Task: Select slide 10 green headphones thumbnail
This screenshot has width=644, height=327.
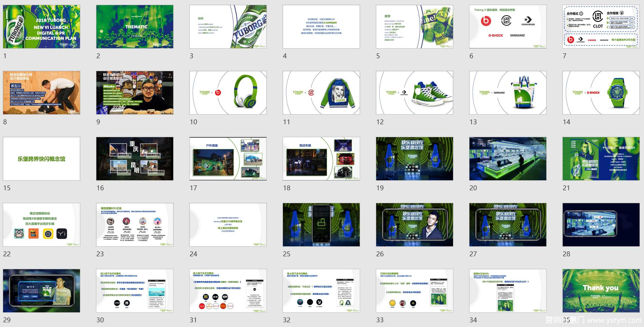Action: [x=228, y=92]
